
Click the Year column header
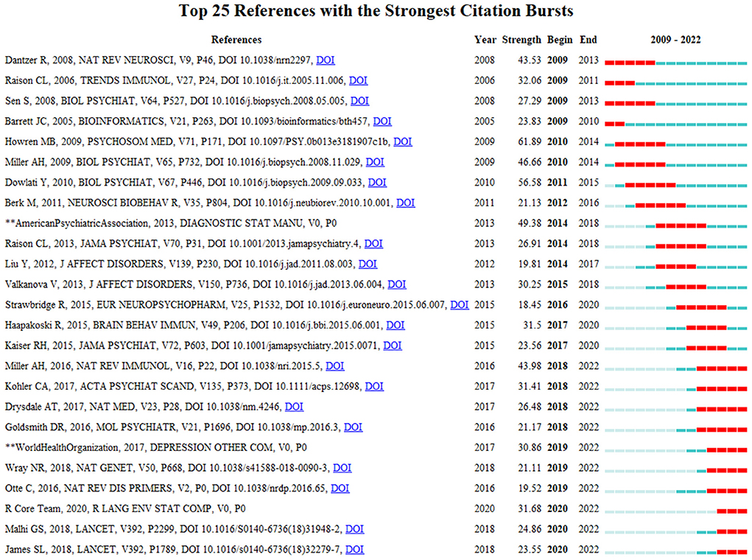(485, 40)
